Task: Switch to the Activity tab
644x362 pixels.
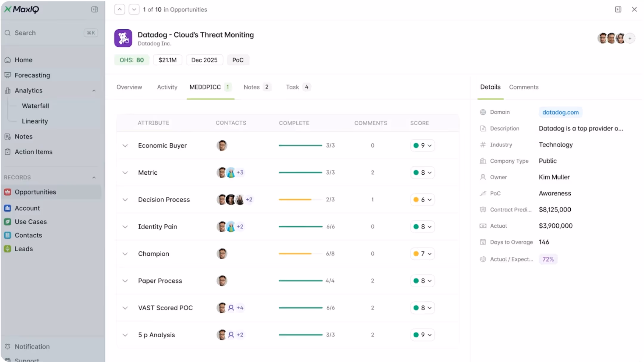Action: [x=167, y=87]
